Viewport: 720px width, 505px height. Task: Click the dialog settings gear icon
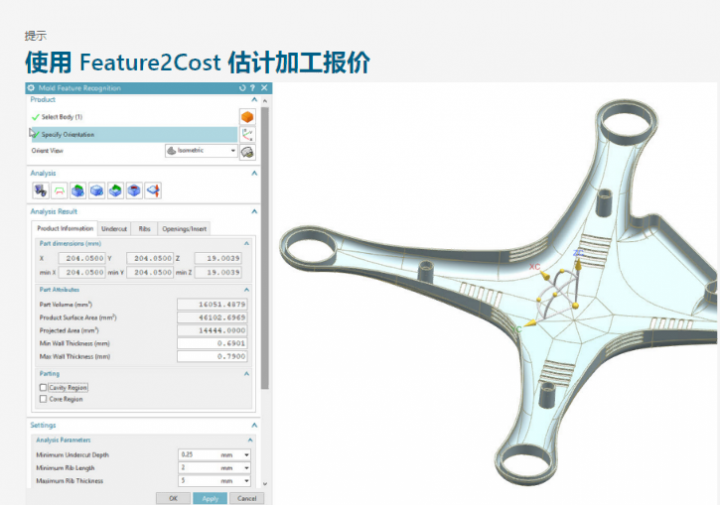point(31,88)
